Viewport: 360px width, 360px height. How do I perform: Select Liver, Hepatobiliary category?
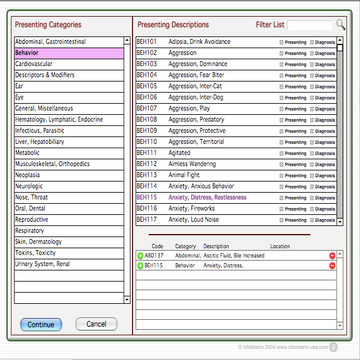(69, 142)
